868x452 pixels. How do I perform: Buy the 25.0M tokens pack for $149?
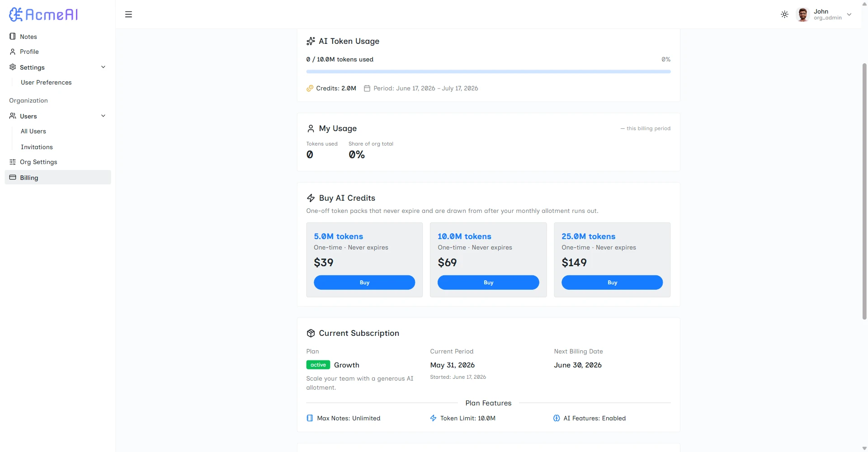pyautogui.click(x=612, y=282)
